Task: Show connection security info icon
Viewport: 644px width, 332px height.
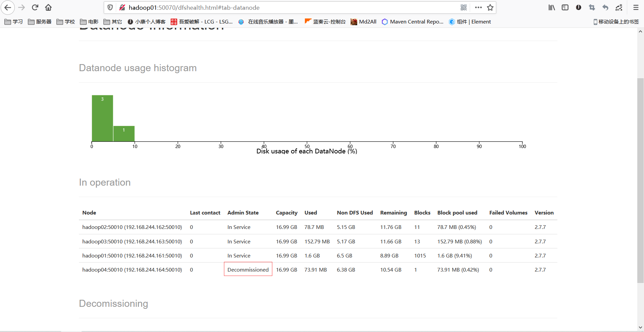Action: tap(122, 7)
